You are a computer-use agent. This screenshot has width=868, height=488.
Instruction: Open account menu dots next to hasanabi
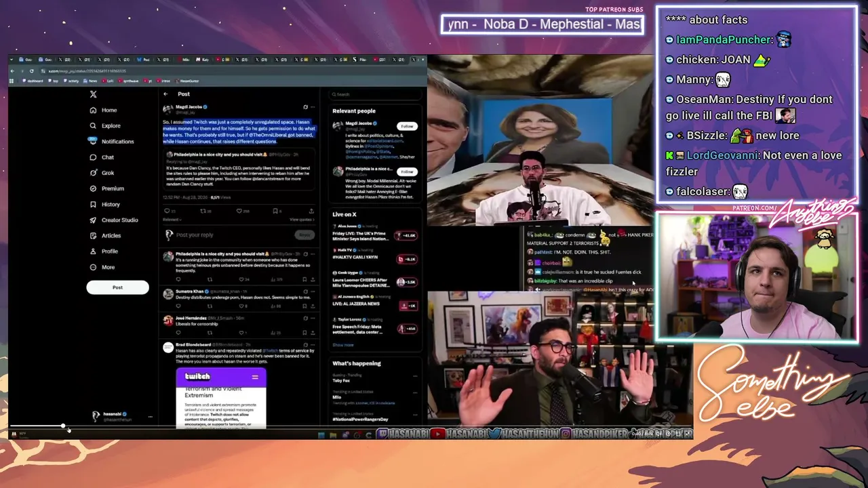click(x=150, y=417)
